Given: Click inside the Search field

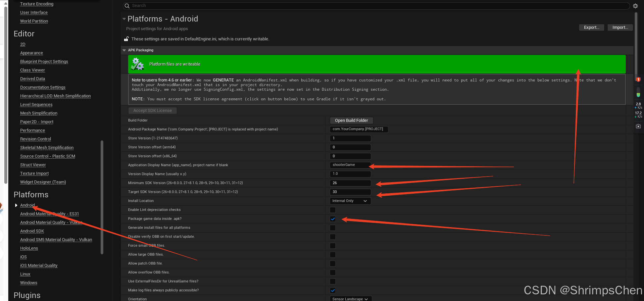Looking at the screenshot, I should click(x=232, y=6).
